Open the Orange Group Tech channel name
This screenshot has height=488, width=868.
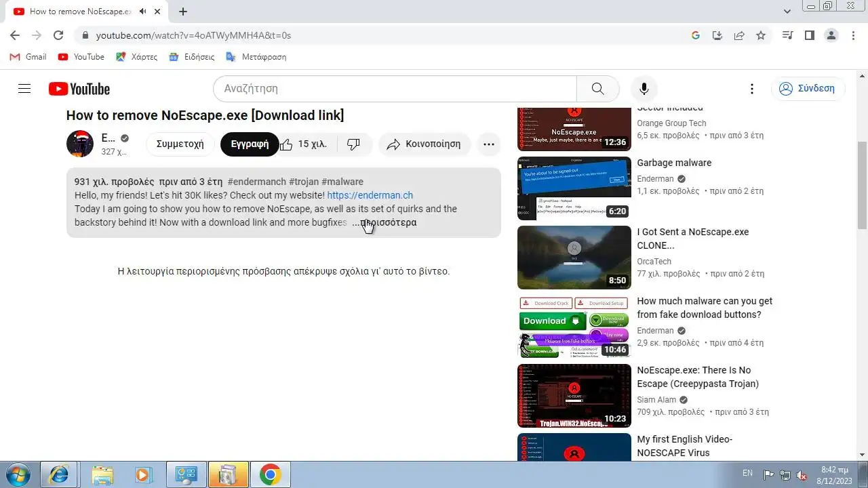671,123
